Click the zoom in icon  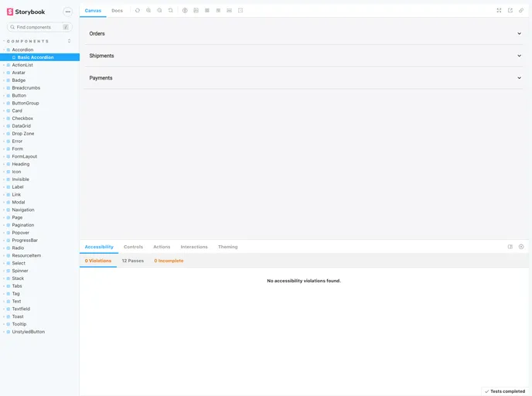(x=148, y=10)
